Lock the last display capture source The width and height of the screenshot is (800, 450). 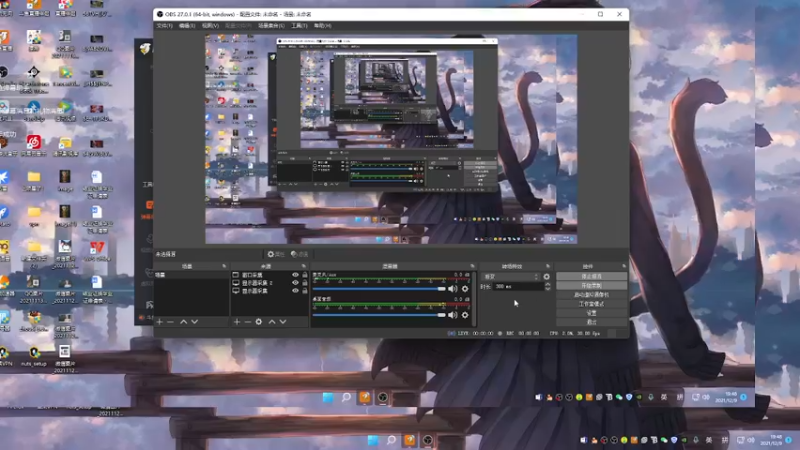(305, 291)
